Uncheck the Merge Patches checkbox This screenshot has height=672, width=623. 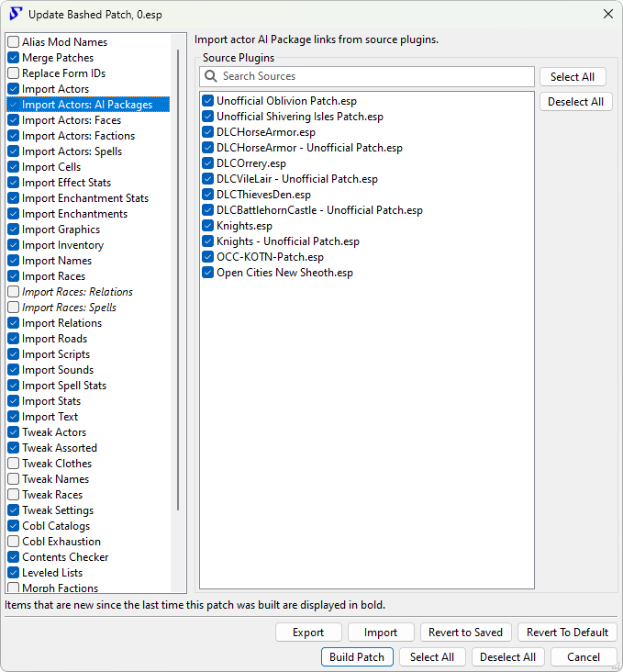pyautogui.click(x=13, y=58)
